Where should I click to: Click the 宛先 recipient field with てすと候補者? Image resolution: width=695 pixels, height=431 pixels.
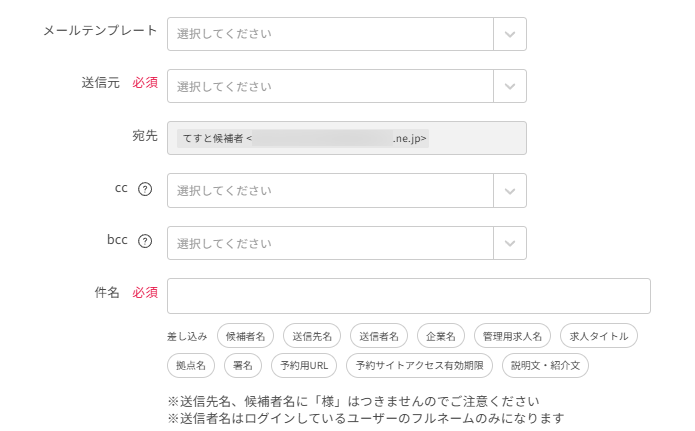tap(346, 138)
